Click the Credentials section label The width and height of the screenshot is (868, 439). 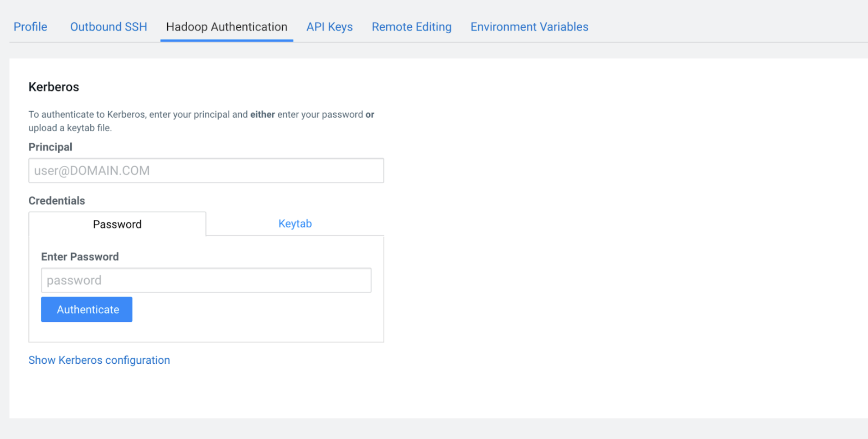pos(57,201)
